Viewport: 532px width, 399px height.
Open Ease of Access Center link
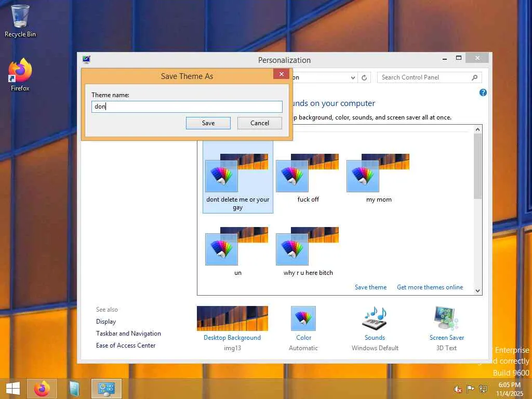126,345
